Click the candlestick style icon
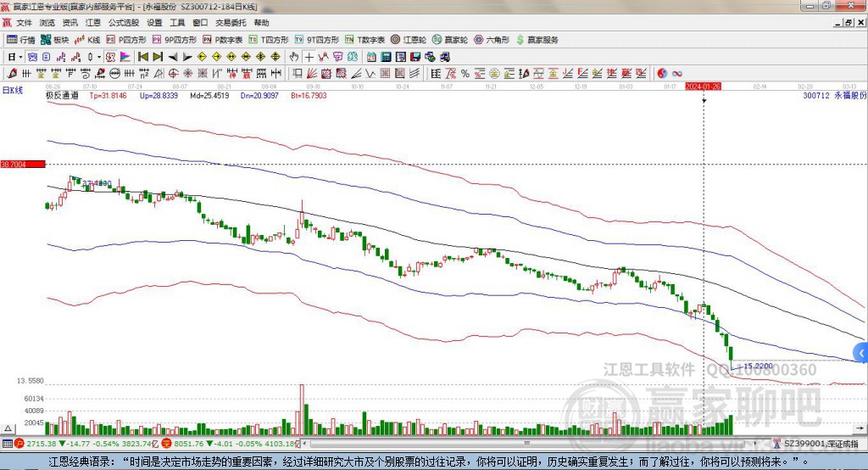 pyautogui.click(x=90, y=57)
